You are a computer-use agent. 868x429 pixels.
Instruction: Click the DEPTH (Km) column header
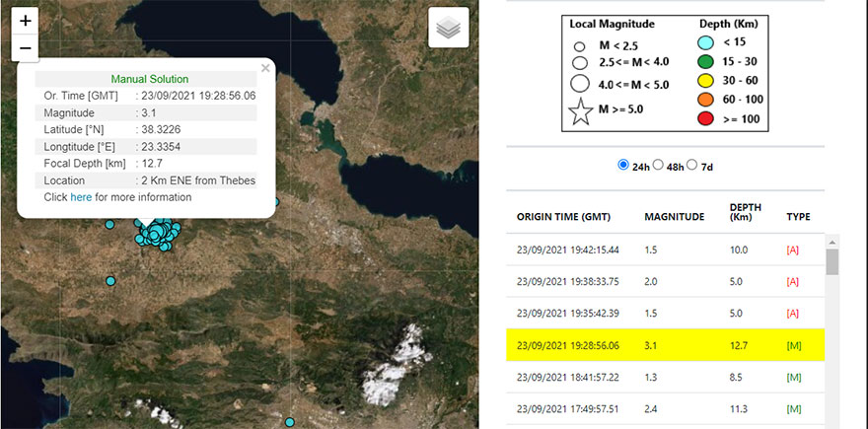click(x=745, y=214)
